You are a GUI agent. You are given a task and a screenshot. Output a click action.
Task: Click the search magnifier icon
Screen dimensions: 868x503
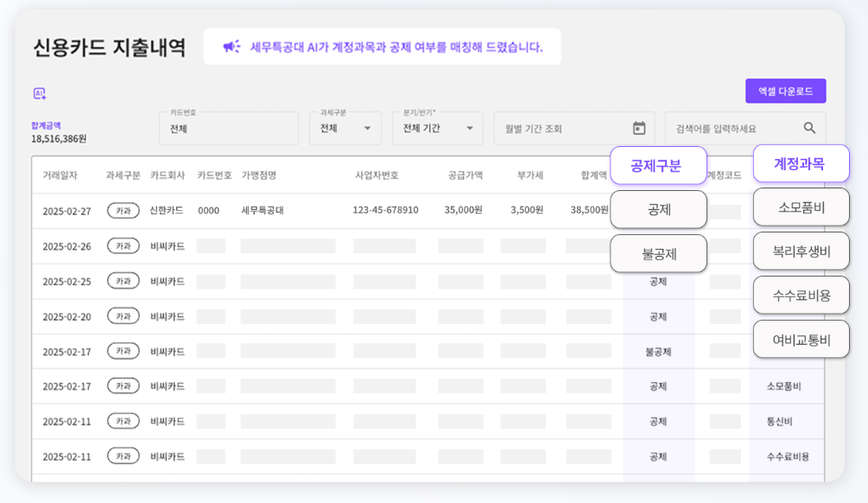(x=809, y=128)
